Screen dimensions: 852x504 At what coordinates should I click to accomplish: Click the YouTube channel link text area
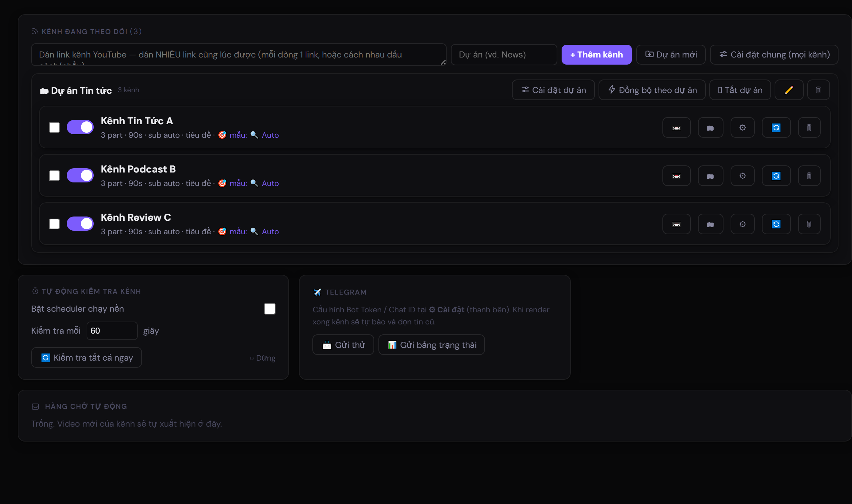click(x=239, y=55)
